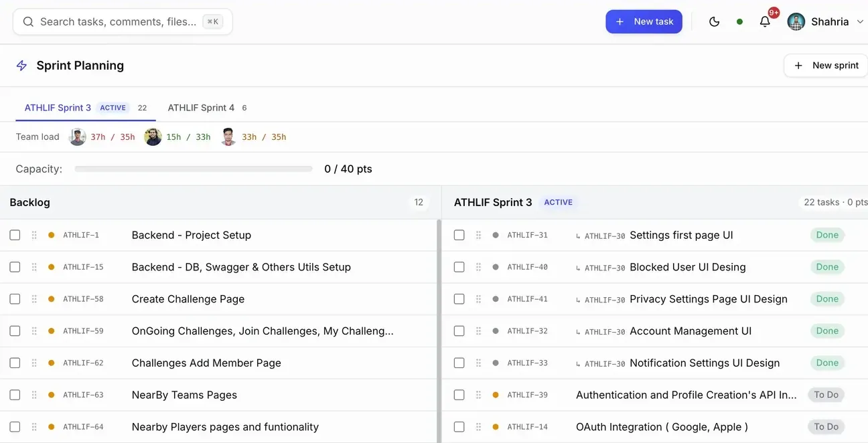Click drag handle for ATHLIF-32 row
868x443 pixels.
coord(478,331)
